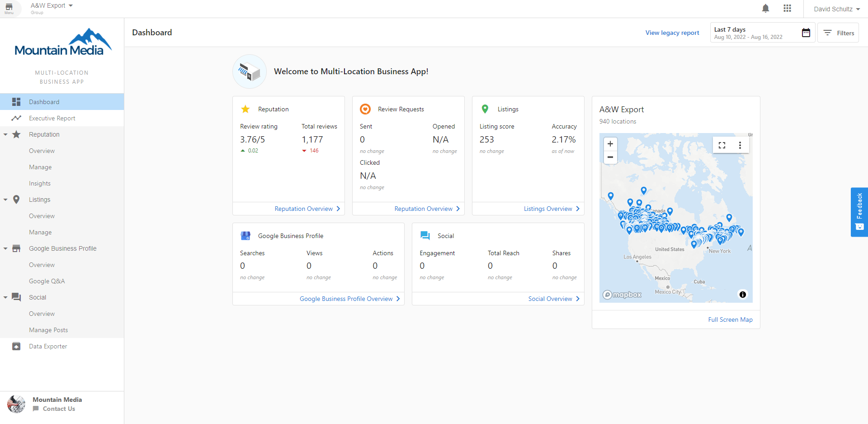Click the 3.76/5 review rating value
This screenshot has width=868, height=424.
point(253,139)
